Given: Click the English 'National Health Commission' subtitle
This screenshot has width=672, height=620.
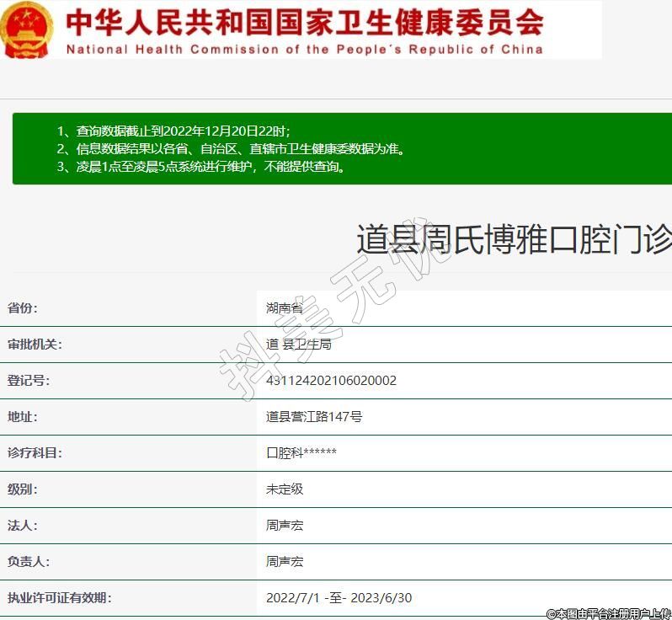Looking at the screenshot, I should [304, 49].
